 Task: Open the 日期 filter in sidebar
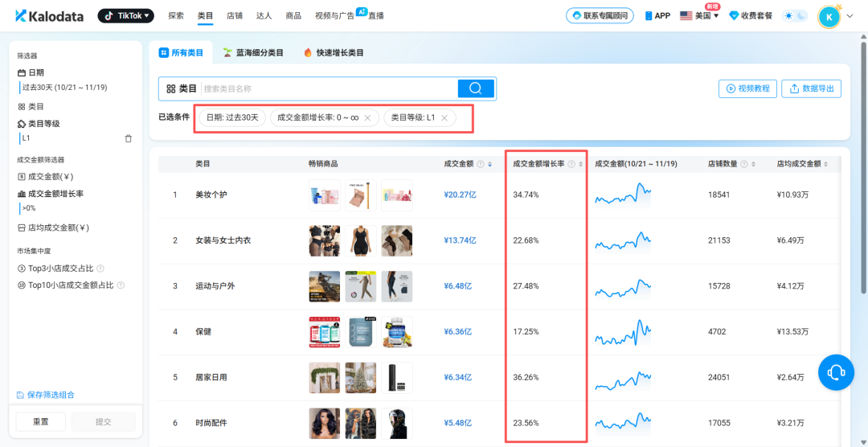(x=31, y=72)
